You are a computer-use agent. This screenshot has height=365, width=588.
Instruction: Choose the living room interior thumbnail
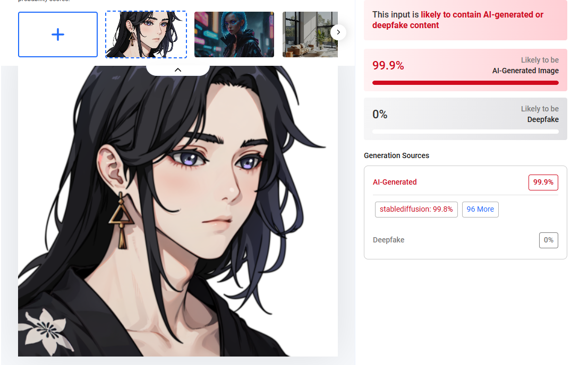(310, 34)
